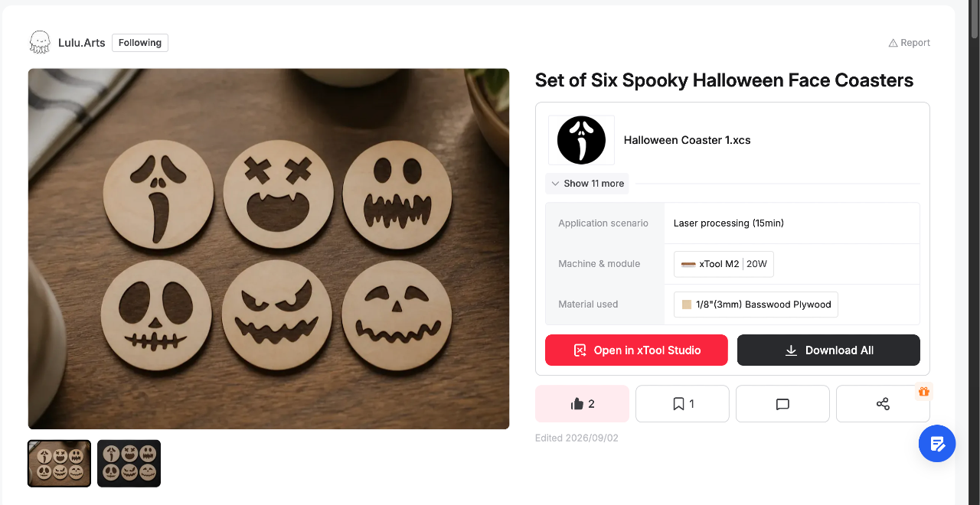
Task: Toggle the Following button for Lulu.Arts
Action: click(140, 43)
